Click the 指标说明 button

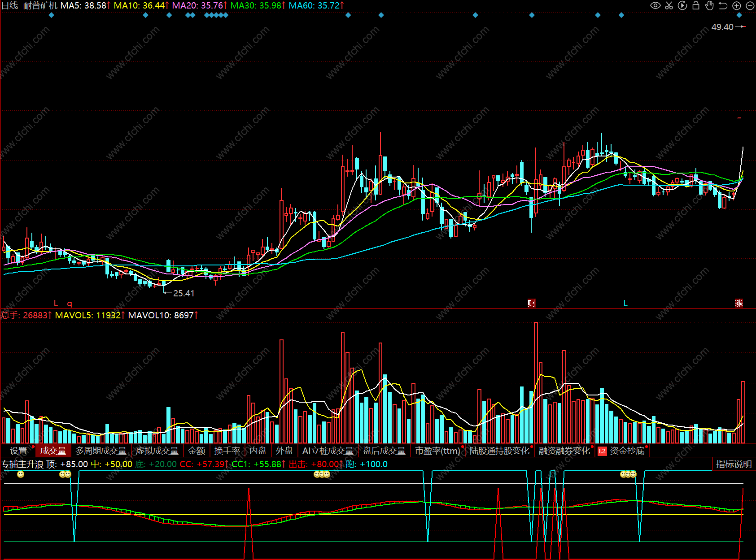coord(734,464)
